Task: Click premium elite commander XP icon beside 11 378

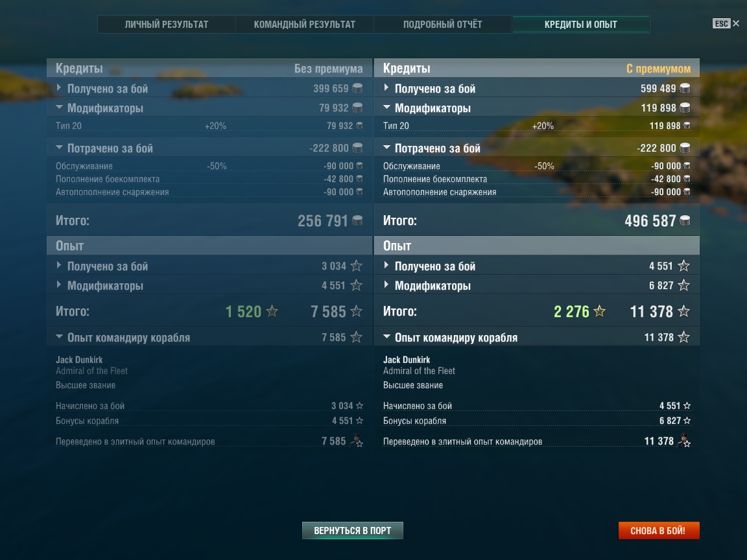Action: point(684,441)
